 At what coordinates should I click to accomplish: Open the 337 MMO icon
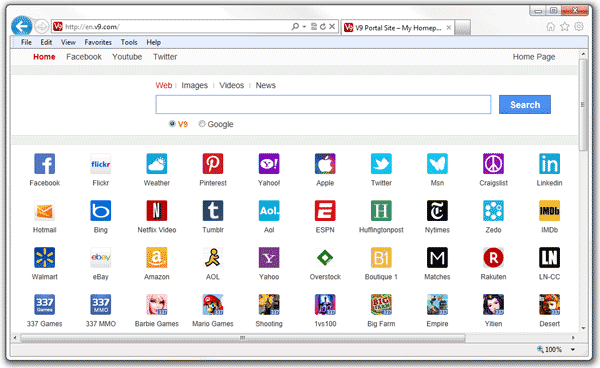101,304
